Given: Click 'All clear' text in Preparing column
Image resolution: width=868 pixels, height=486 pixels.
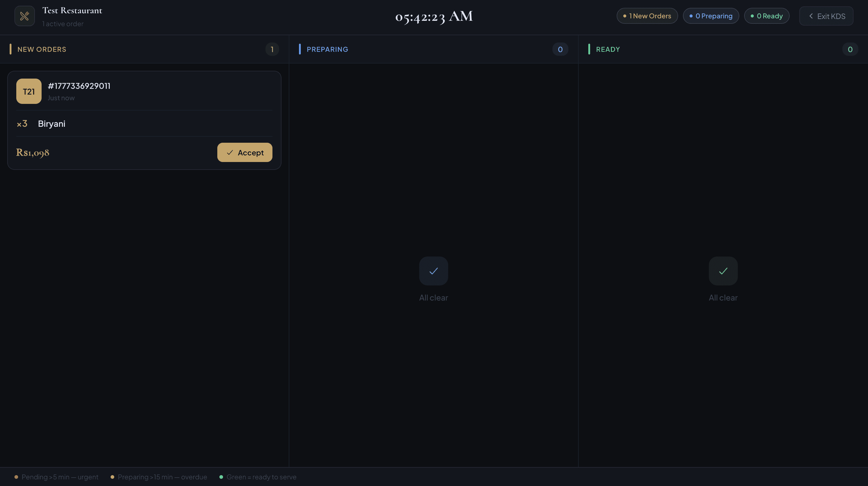Looking at the screenshot, I should pyautogui.click(x=433, y=298).
